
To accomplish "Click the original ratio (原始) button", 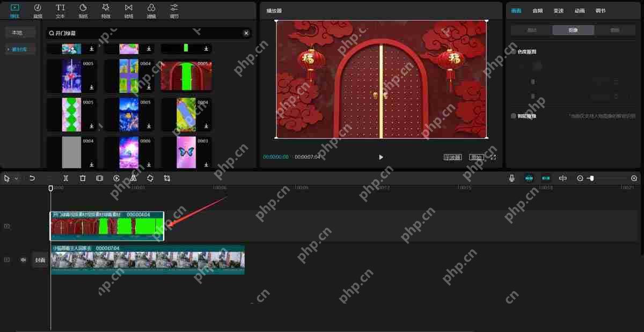I will (x=476, y=157).
